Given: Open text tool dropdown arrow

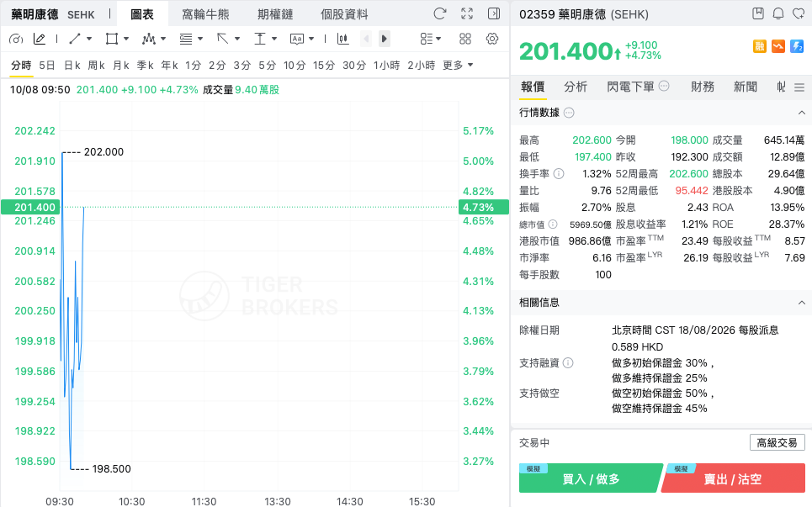Looking at the screenshot, I should click(x=311, y=39).
